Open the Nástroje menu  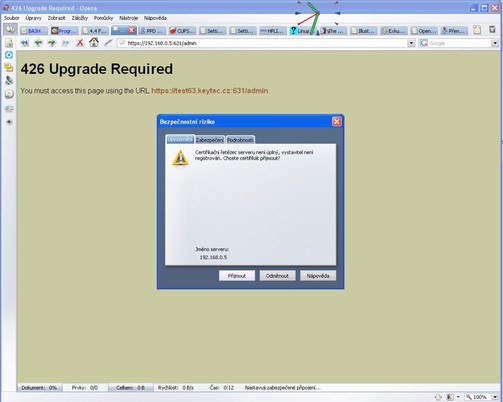(x=129, y=18)
